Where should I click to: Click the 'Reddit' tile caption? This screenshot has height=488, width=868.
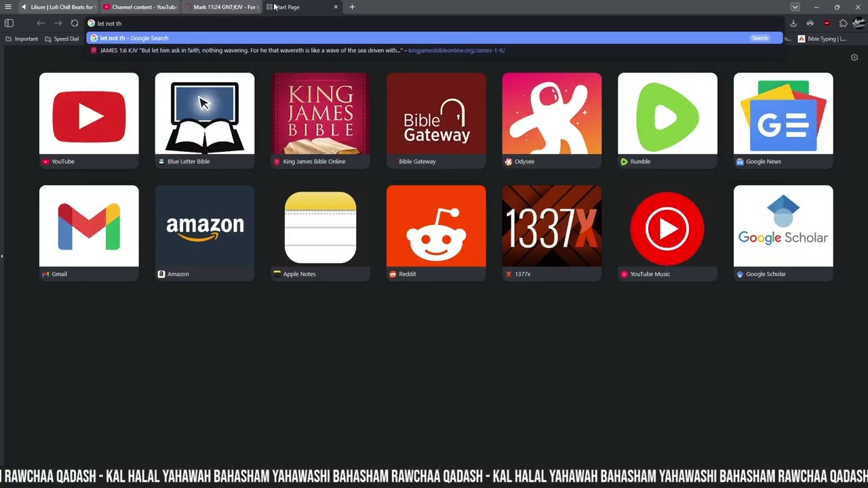tap(408, 274)
